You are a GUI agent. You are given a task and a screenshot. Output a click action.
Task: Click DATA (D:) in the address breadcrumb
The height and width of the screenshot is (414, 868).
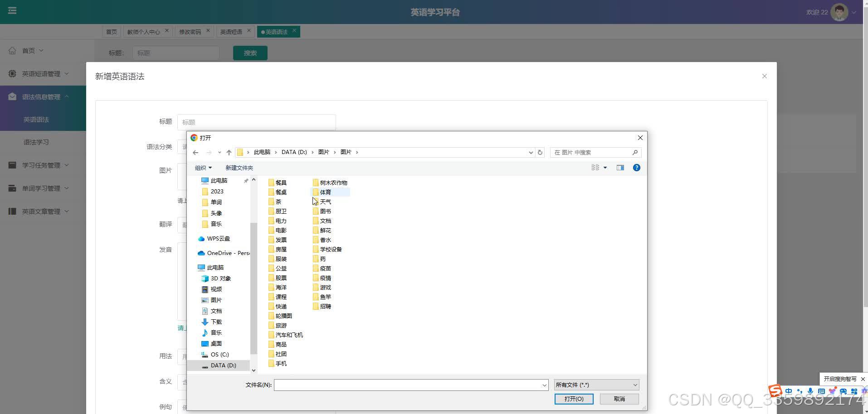click(x=294, y=152)
